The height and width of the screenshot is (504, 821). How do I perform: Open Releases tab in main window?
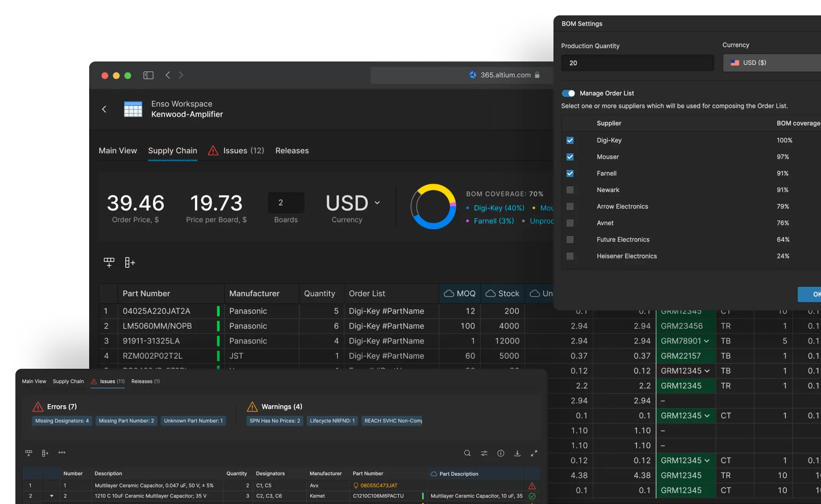292,151
